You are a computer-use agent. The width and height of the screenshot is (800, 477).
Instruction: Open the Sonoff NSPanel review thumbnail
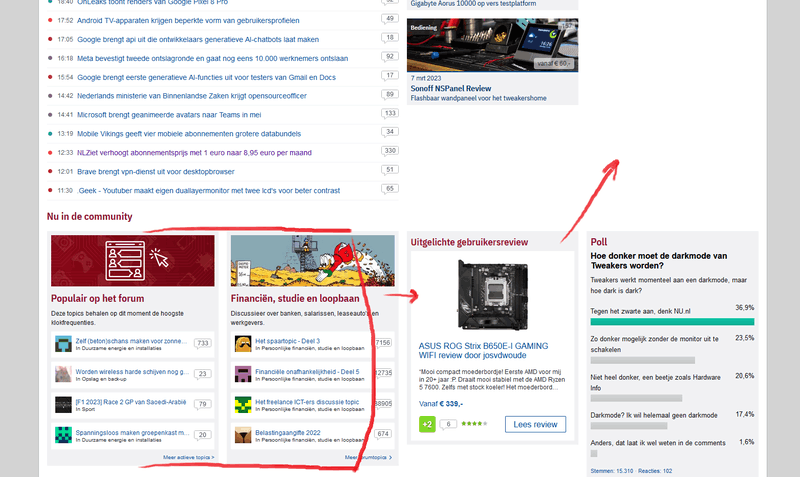(x=492, y=45)
